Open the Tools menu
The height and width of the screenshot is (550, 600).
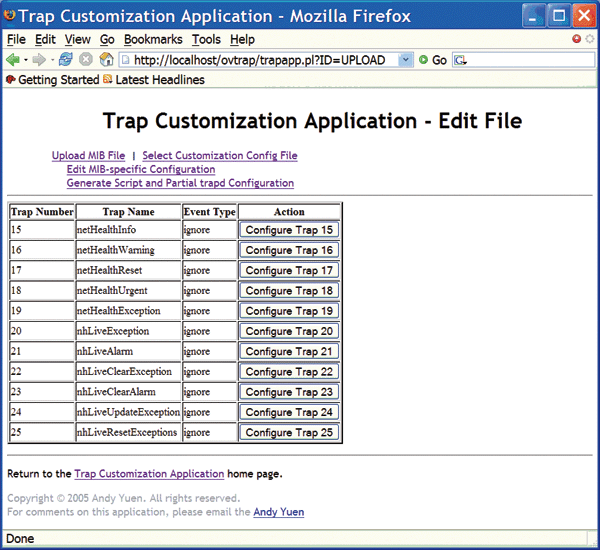click(x=206, y=40)
